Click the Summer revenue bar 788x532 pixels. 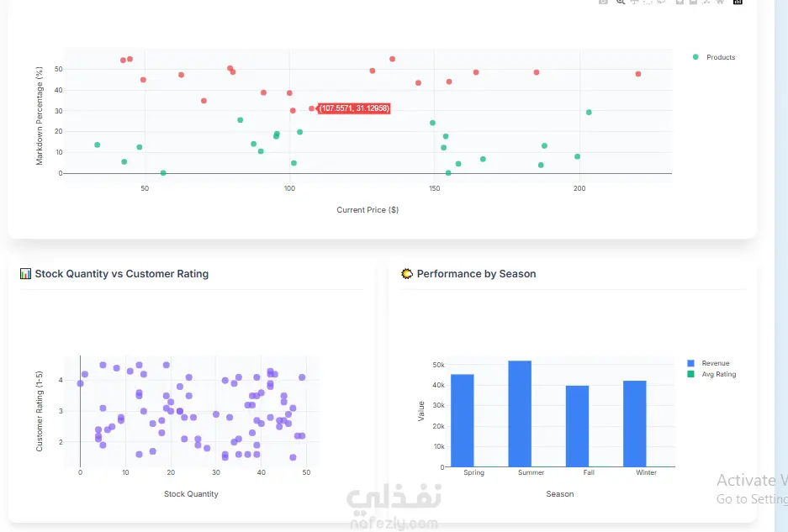click(x=520, y=414)
